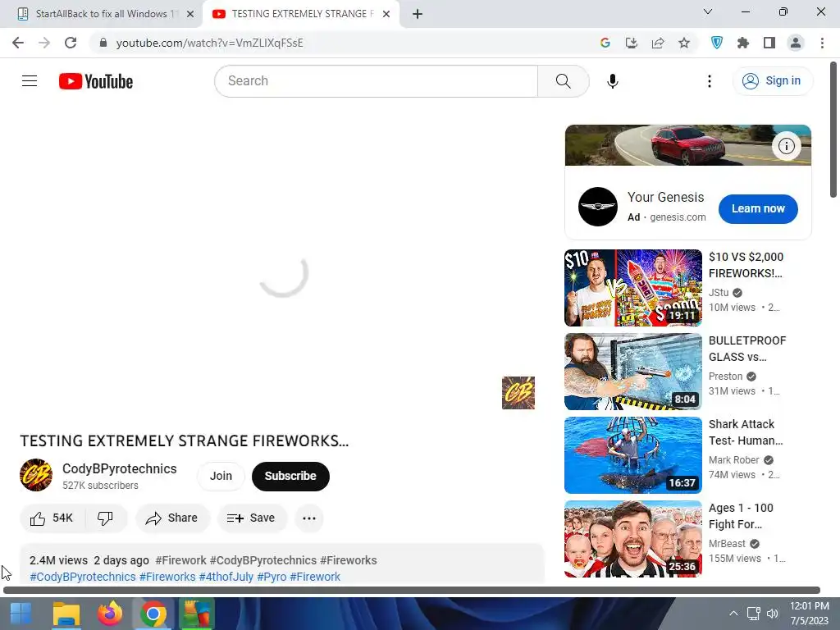Open JStu channel name
This screenshot has height=630, width=840.
click(x=719, y=293)
